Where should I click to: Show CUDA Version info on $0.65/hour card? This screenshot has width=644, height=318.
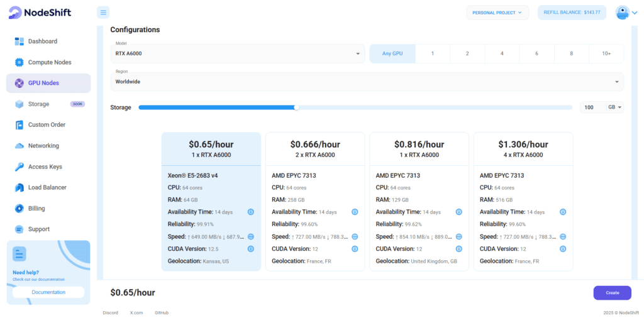250,249
